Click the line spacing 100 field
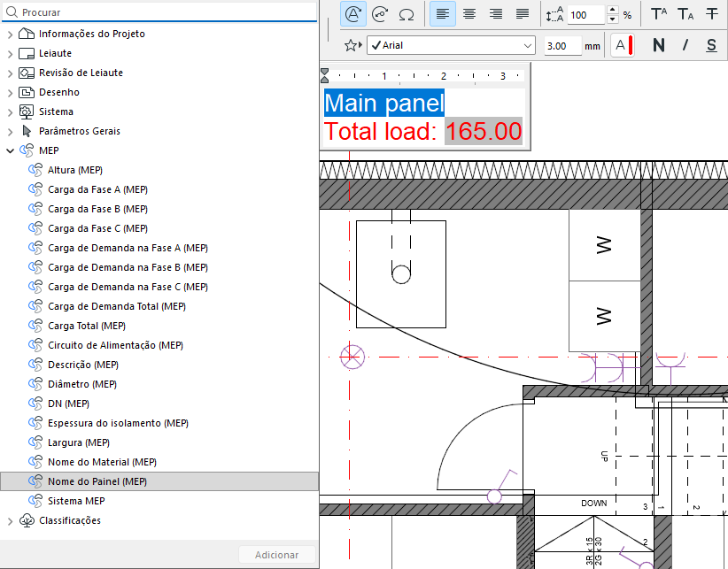Viewport: 728px width, 569px height. [x=586, y=15]
